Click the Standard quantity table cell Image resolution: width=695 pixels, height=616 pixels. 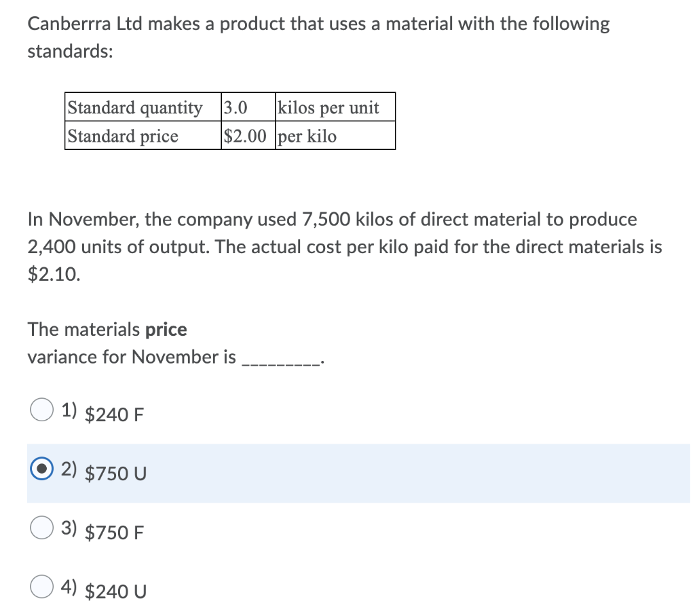tap(136, 107)
